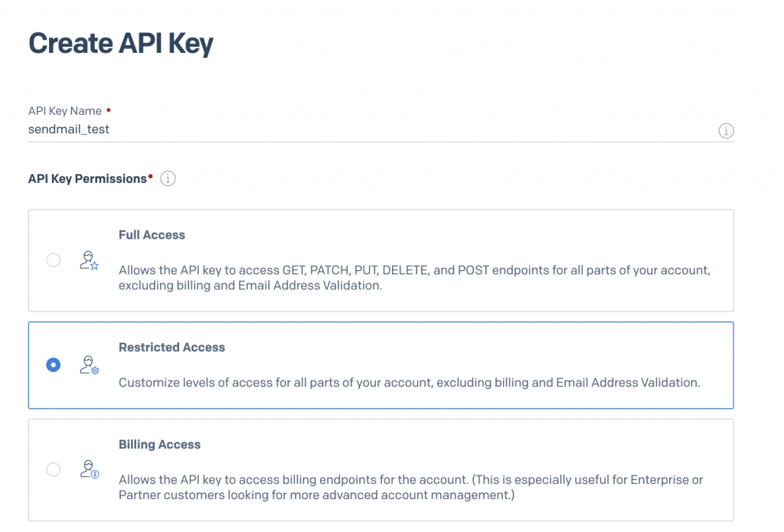
Task: Click the Full Access description about GET, PATCH, PUT endpoints
Action: click(414, 278)
